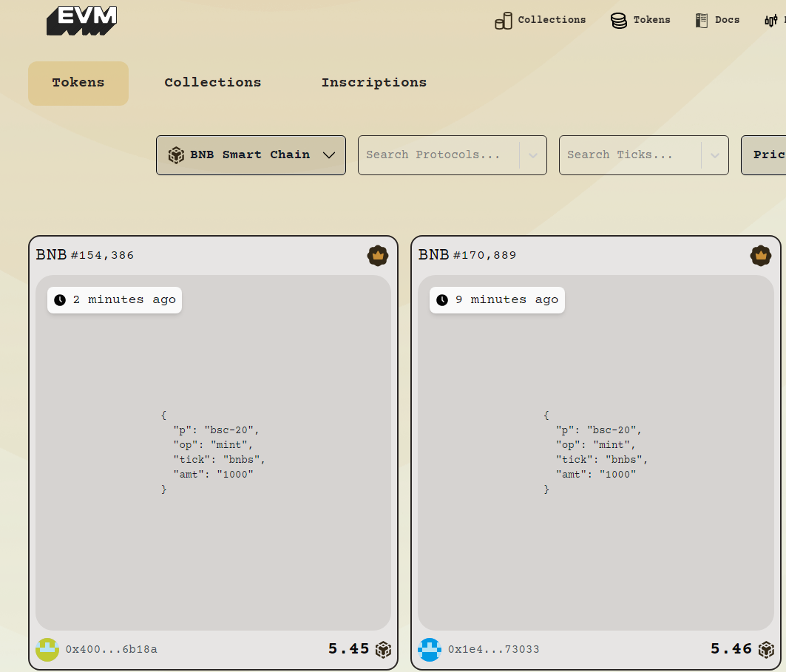The image size is (786, 672).
Task: Select the Tokens tab
Action: (x=78, y=84)
